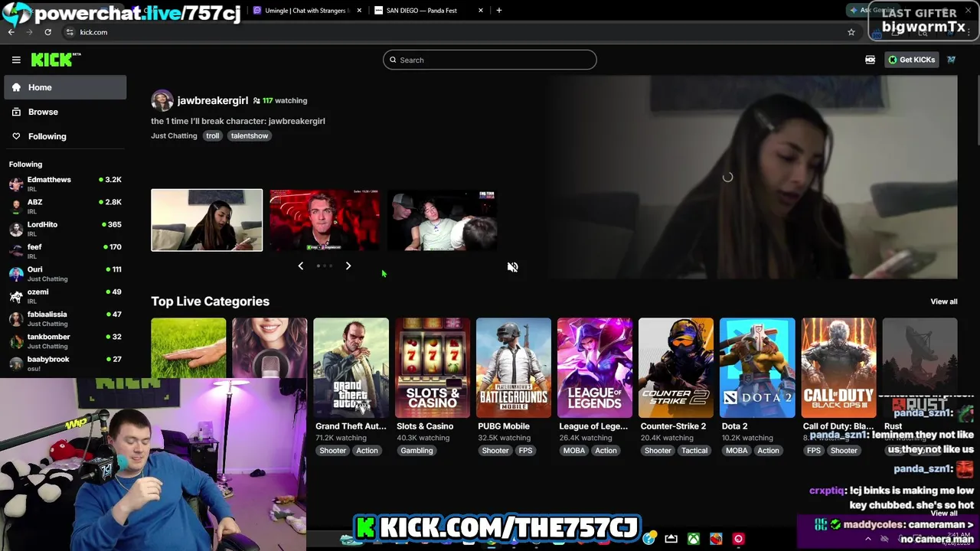Open Ouri channel in Following list
This screenshot has width=980, height=551.
[65, 273]
